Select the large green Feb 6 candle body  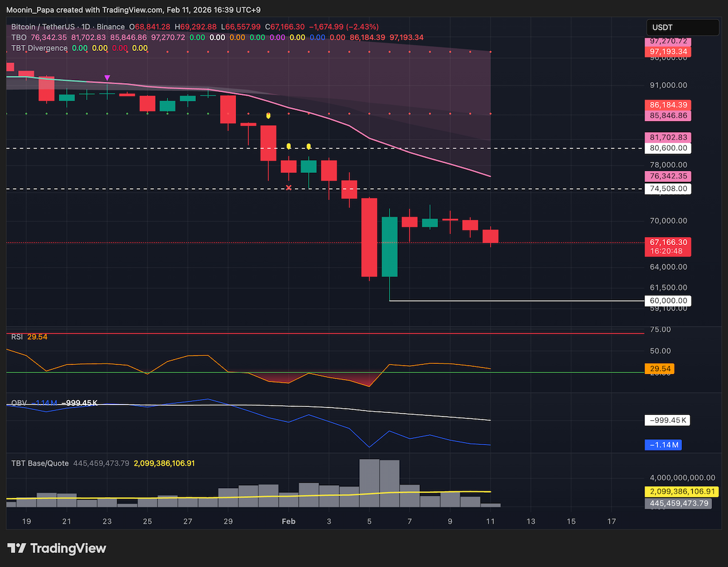click(389, 247)
